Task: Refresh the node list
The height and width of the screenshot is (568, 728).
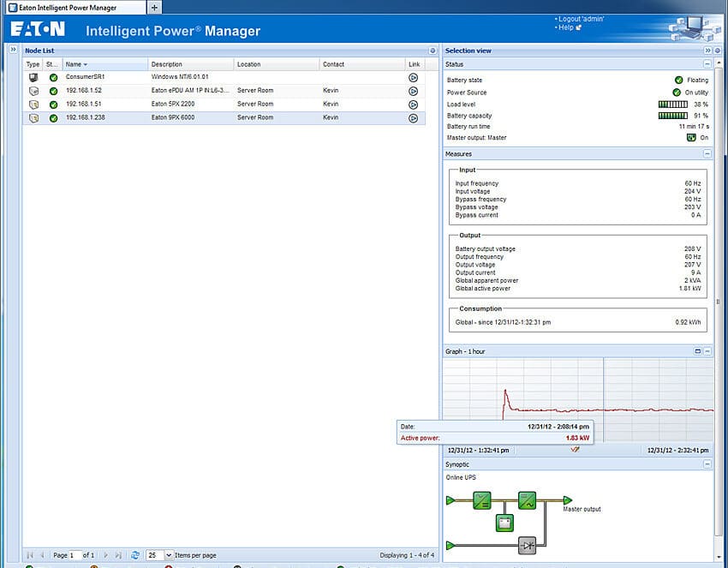Action: point(135,555)
